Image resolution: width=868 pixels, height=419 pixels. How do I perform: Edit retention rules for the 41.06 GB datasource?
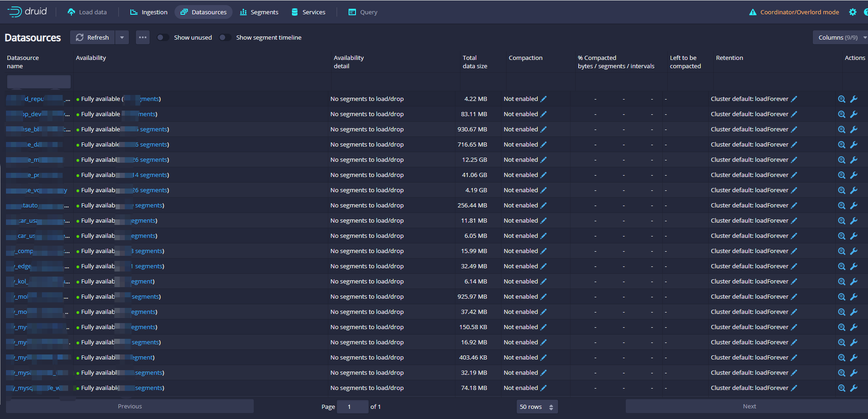[x=794, y=175]
